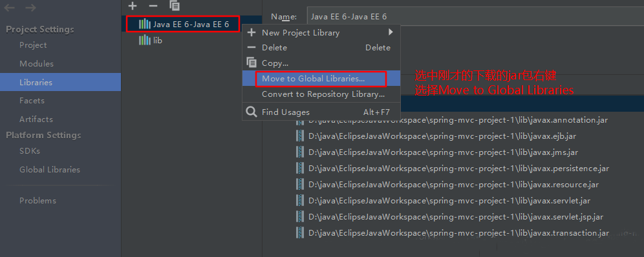Click jar icon beside javax.ejb.jar

coord(300,136)
